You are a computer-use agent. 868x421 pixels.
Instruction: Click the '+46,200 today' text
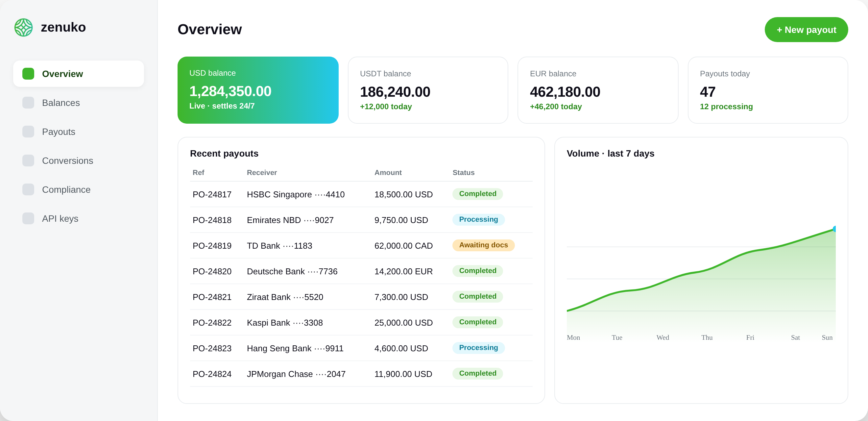[556, 107]
